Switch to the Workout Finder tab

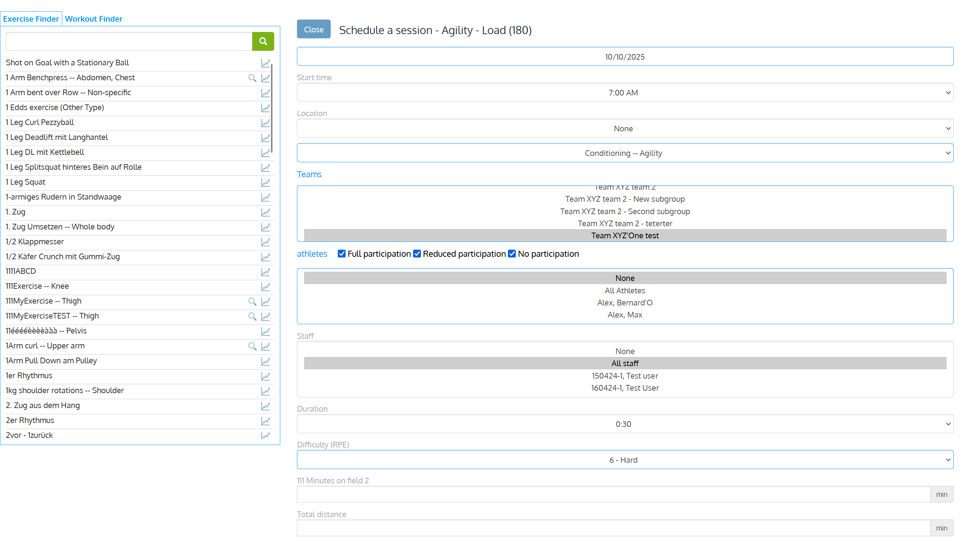(x=93, y=18)
